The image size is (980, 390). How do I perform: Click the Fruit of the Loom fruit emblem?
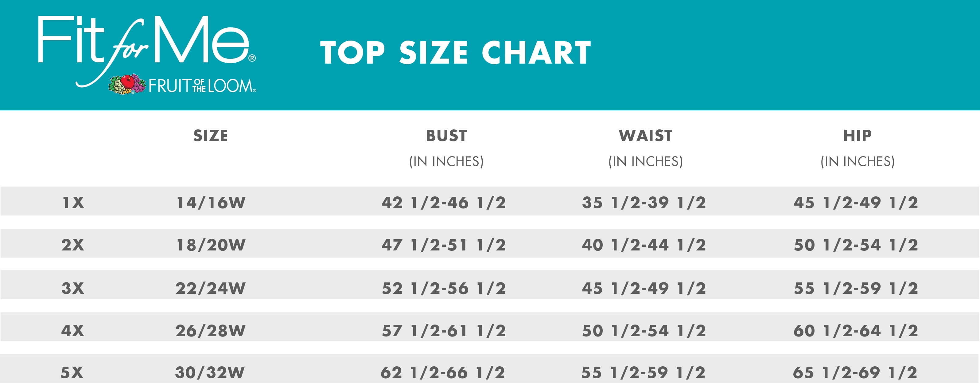(127, 84)
